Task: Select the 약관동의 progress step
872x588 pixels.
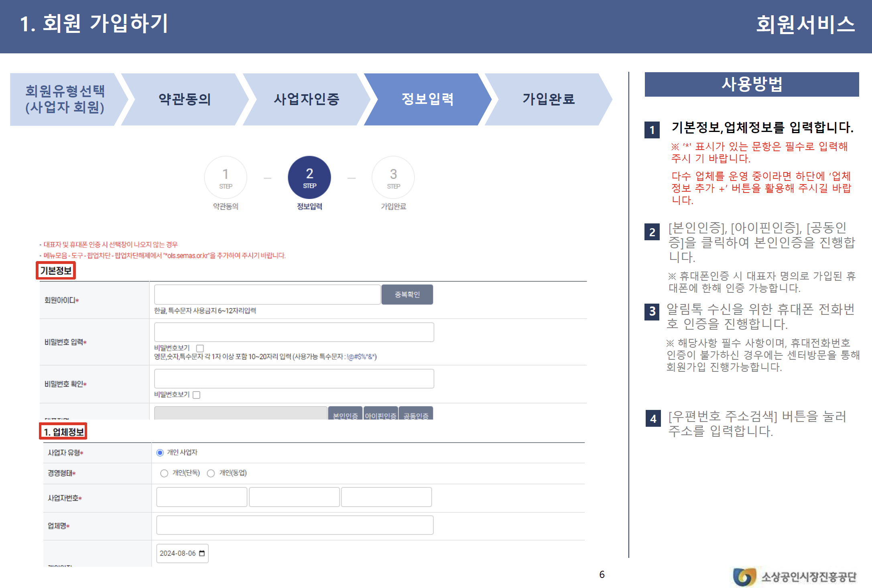Action: (x=185, y=99)
